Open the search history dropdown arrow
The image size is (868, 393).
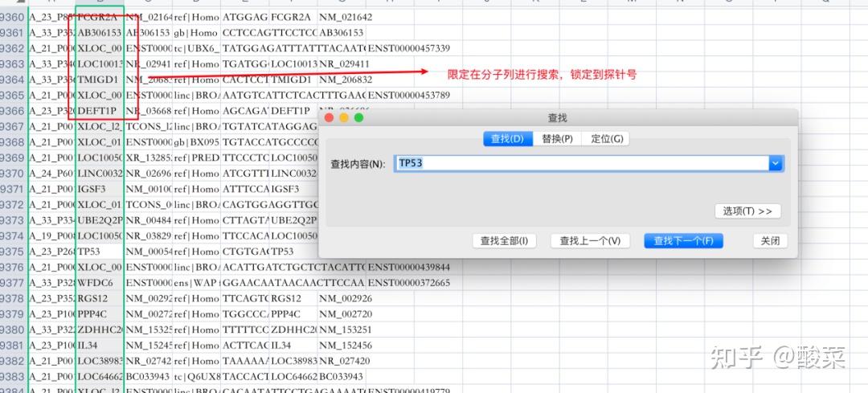(x=776, y=163)
